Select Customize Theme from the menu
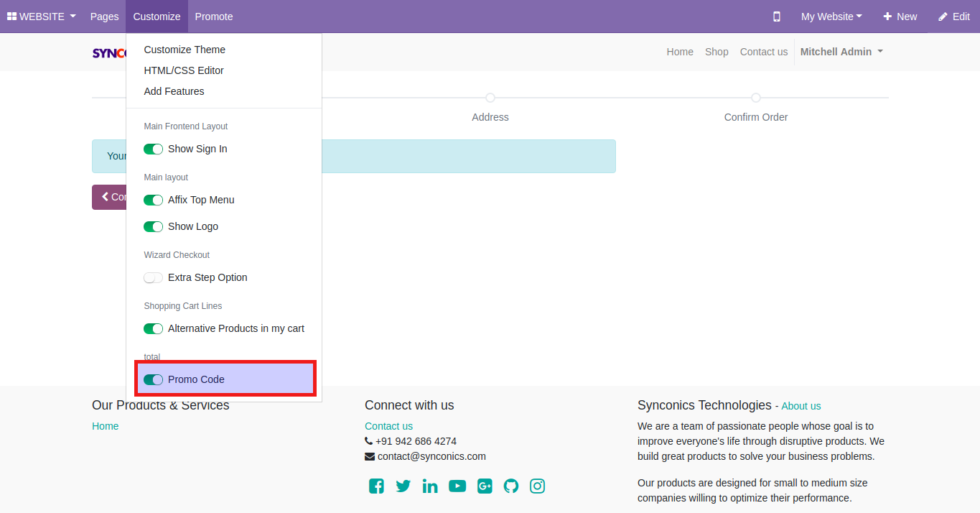Image resolution: width=980 pixels, height=513 pixels. [x=185, y=50]
